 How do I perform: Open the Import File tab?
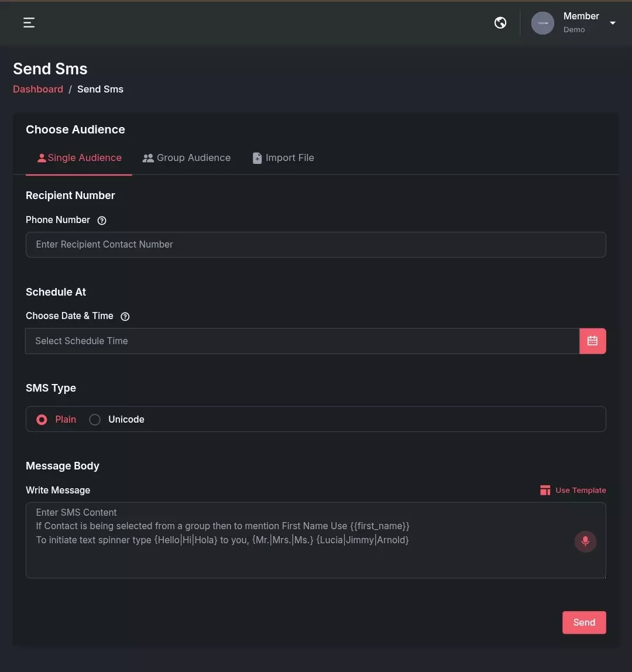coord(283,158)
